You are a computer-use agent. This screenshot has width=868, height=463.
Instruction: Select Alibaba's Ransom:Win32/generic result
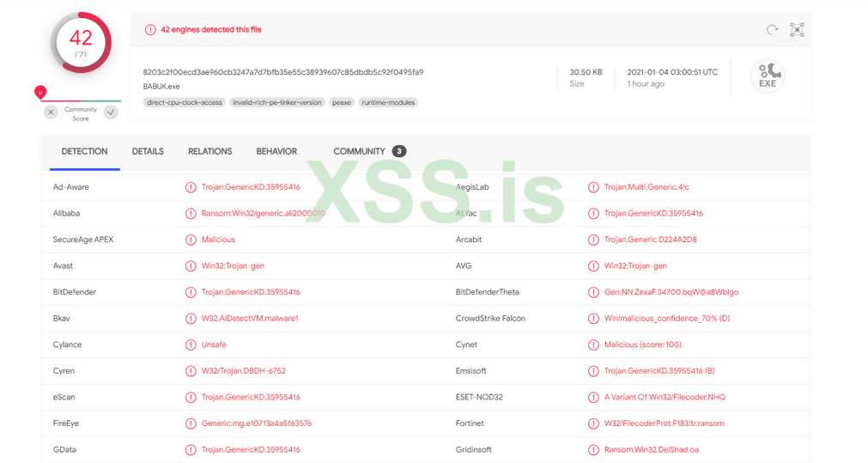264,213
